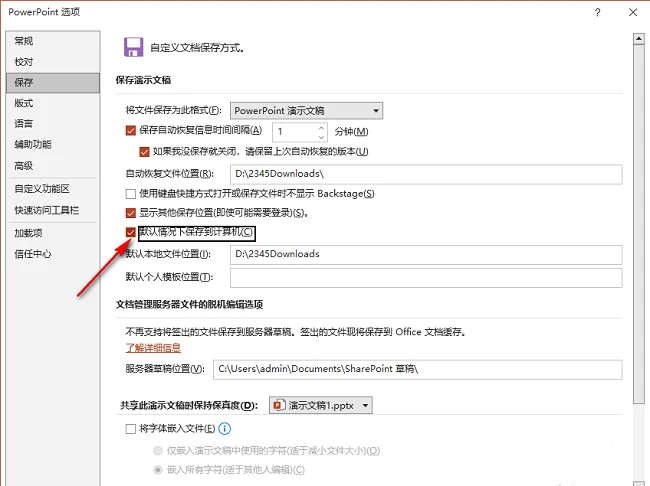Open the 了解详细信息 link

[153, 348]
